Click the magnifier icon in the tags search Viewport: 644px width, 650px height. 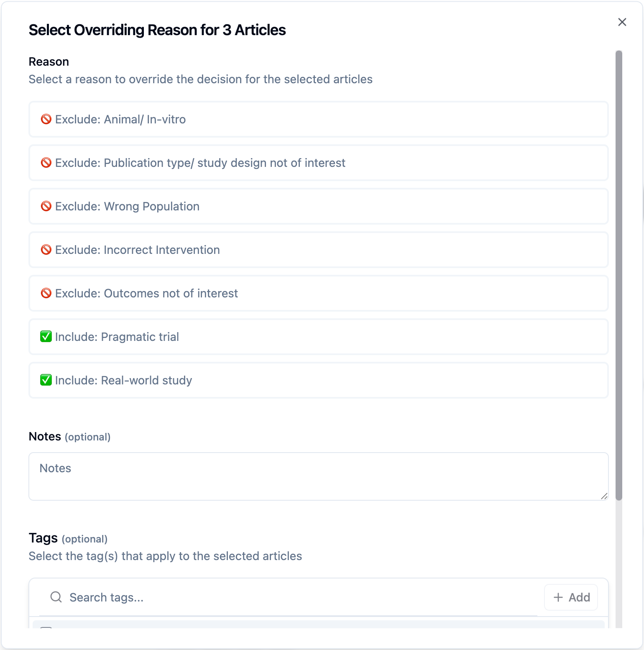pyautogui.click(x=56, y=597)
